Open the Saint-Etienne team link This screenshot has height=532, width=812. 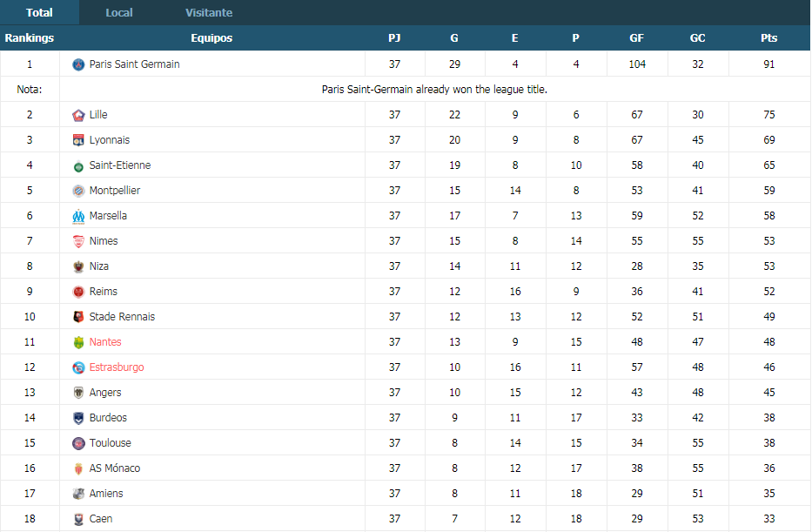pos(119,165)
